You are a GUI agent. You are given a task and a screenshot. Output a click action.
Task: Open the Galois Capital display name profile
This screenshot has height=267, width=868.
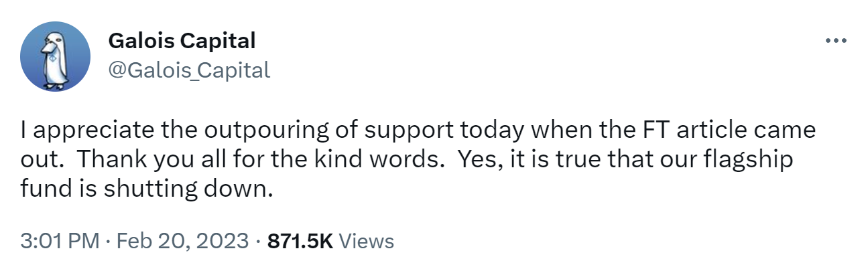point(182,41)
